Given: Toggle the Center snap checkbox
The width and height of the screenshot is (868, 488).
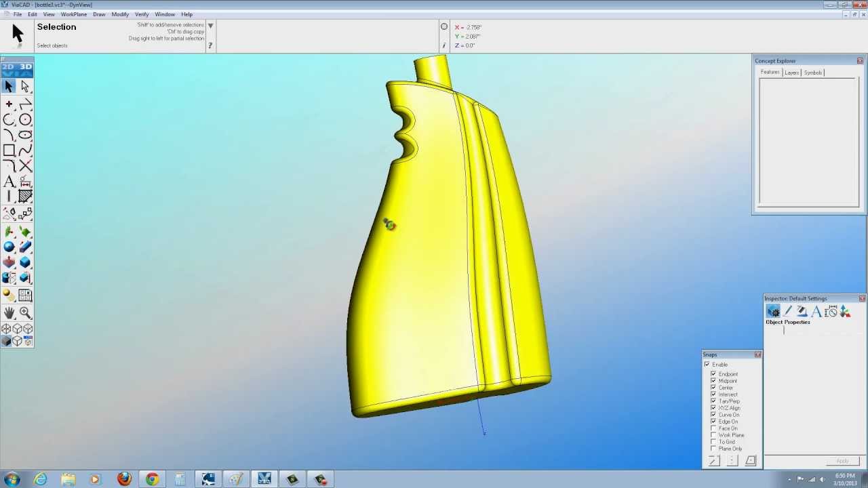Looking at the screenshot, I should pyautogui.click(x=713, y=388).
